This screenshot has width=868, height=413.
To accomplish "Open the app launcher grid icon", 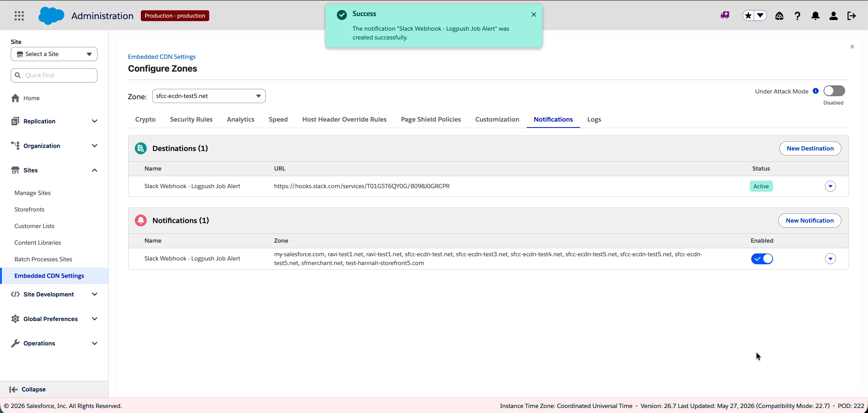I will [x=19, y=16].
